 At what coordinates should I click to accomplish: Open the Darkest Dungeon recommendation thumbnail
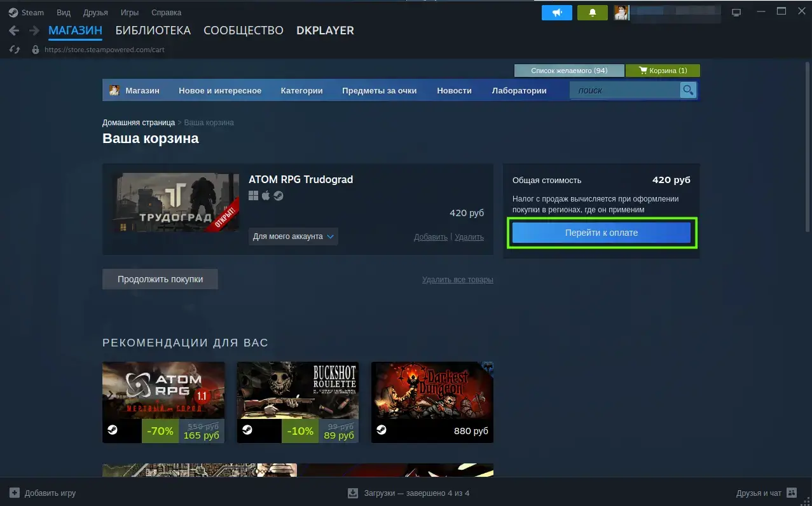click(x=432, y=390)
